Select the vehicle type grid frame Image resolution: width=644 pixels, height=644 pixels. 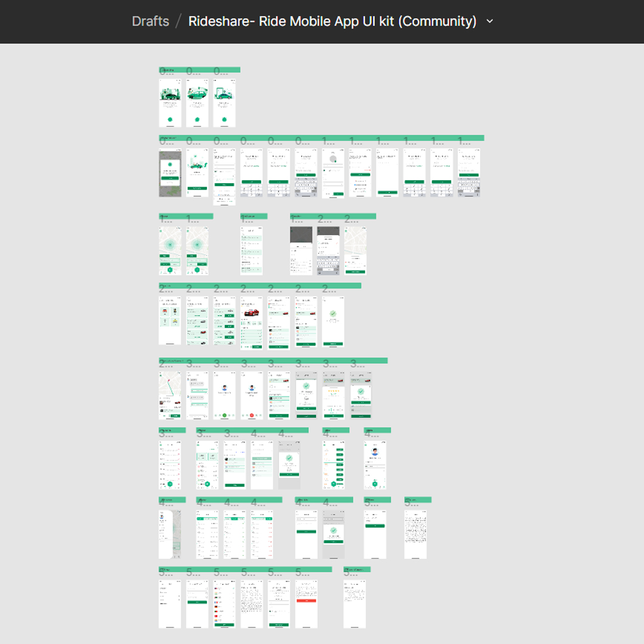[169, 320]
